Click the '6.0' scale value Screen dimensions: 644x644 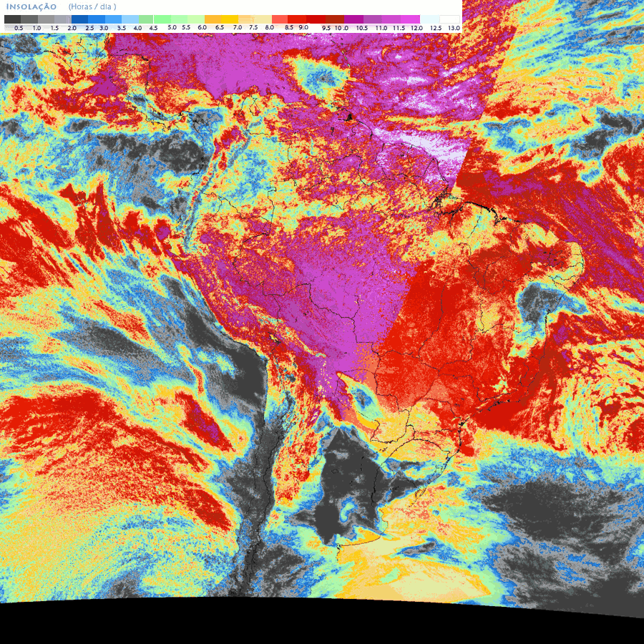pyautogui.click(x=202, y=27)
